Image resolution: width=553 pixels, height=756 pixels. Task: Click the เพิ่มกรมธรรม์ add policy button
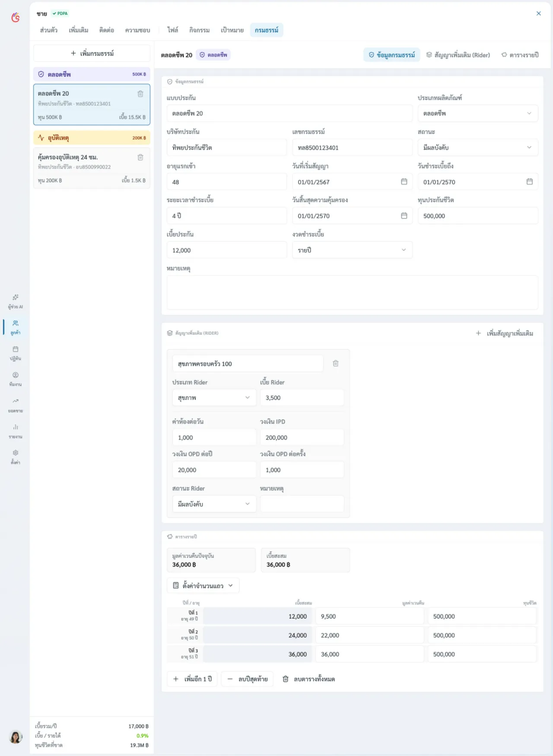[x=92, y=53]
